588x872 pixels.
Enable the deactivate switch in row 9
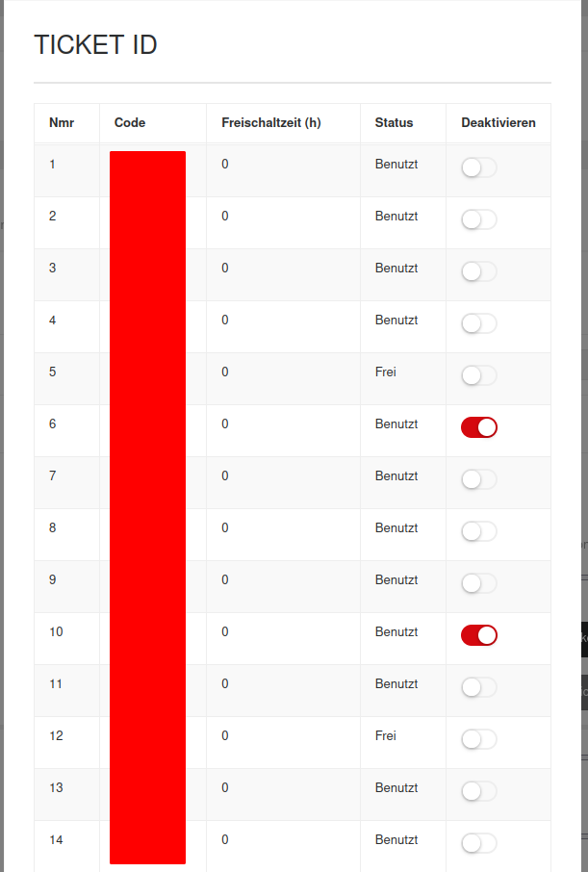click(x=478, y=583)
